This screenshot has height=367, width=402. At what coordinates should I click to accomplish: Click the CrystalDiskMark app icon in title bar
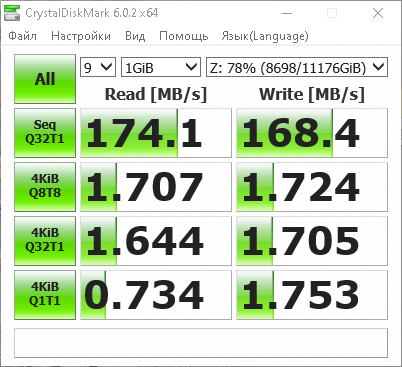pos(11,13)
